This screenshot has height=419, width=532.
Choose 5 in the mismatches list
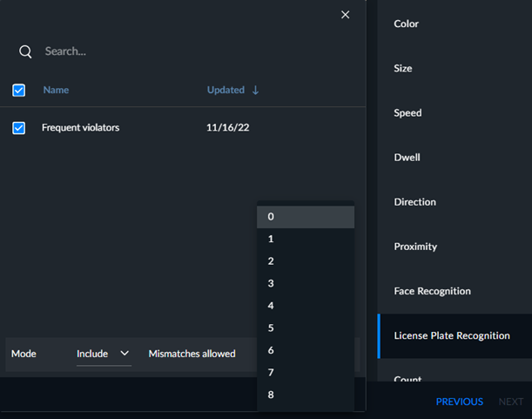tap(306, 328)
